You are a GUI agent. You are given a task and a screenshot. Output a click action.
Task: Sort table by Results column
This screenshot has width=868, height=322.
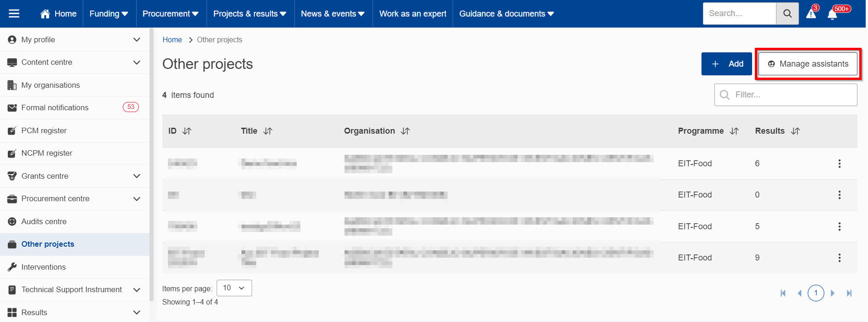795,131
